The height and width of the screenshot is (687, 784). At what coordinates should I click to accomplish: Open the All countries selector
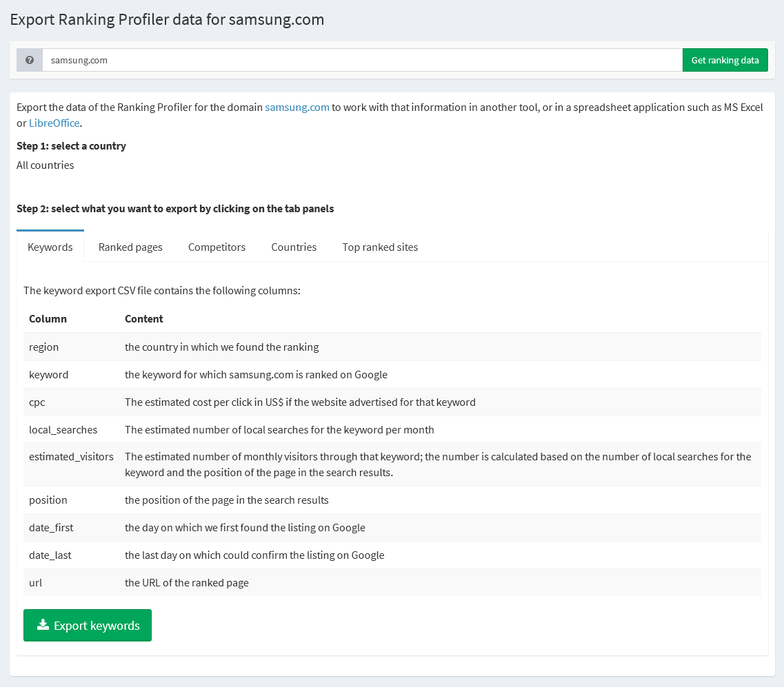(45, 165)
